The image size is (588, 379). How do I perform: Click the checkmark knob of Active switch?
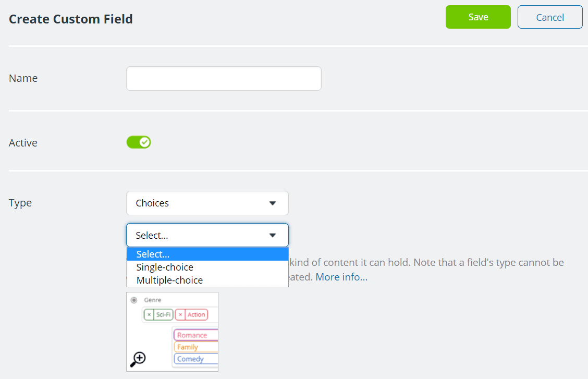144,142
